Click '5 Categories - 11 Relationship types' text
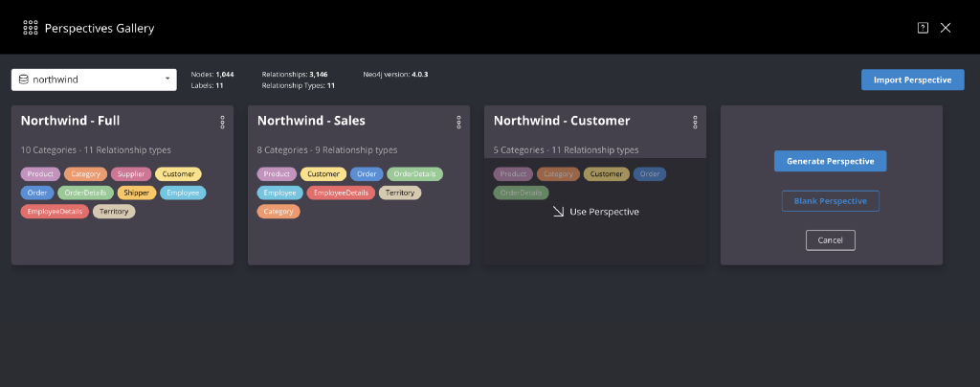The width and height of the screenshot is (980, 387). (x=567, y=150)
